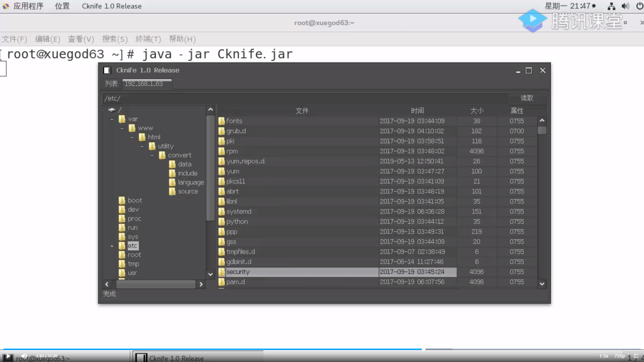This screenshot has width=644, height=362.
Task: Click the network status icon in top bar
Action: click(x=611, y=6)
